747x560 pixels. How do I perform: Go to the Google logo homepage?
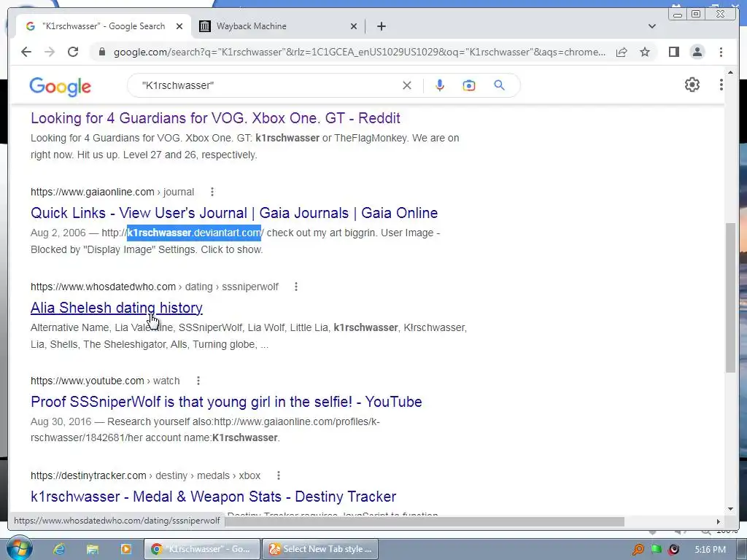60,86
